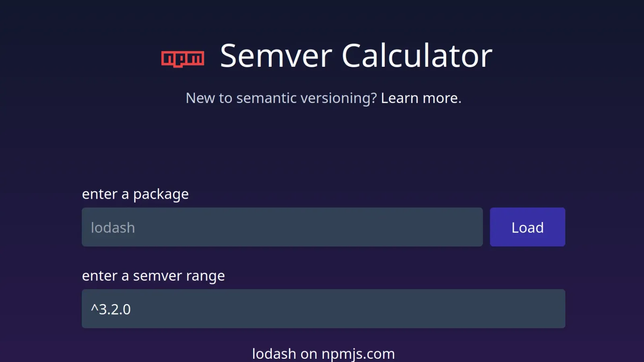Visit the lodash npmjs.com page
This screenshot has height=362, width=644.
323,354
